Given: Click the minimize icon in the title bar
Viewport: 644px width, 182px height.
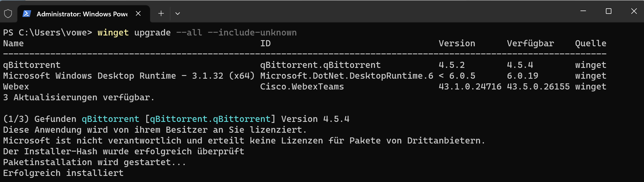Looking at the screenshot, I should coord(583,11).
